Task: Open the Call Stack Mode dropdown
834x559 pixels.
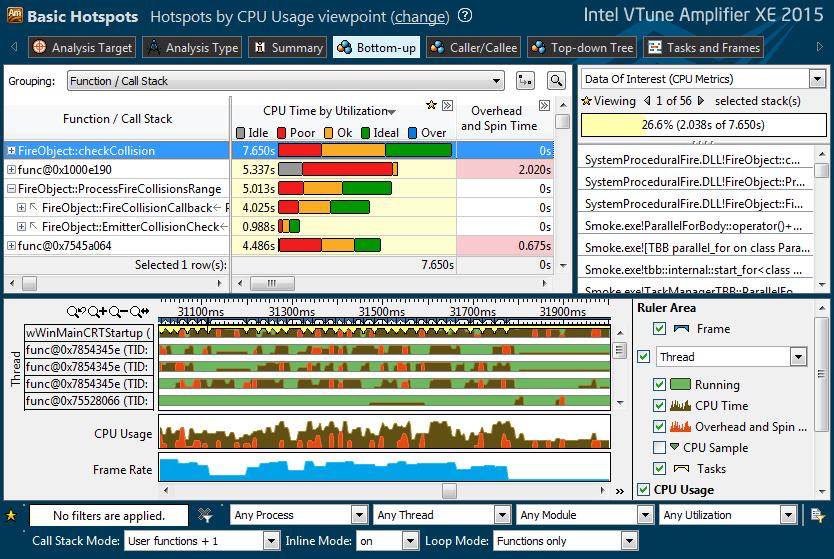Action: [202, 541]
